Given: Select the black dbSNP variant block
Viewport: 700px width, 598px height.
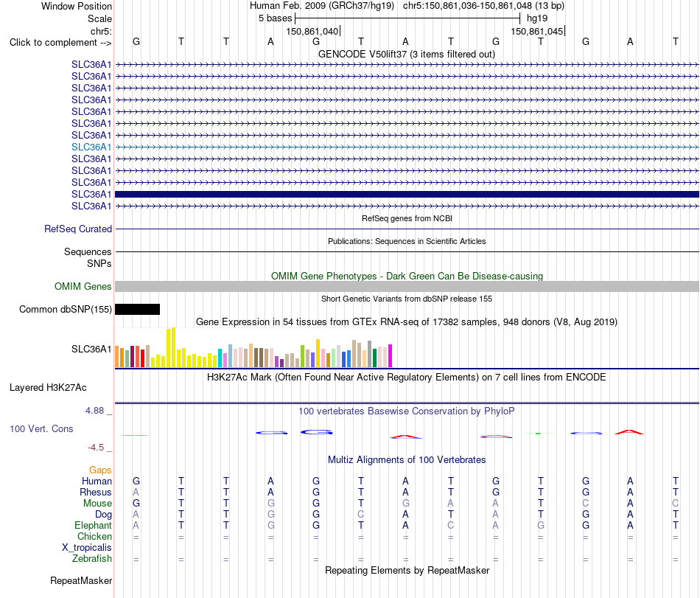Looking at the screenshot, I should click(138, 309).
